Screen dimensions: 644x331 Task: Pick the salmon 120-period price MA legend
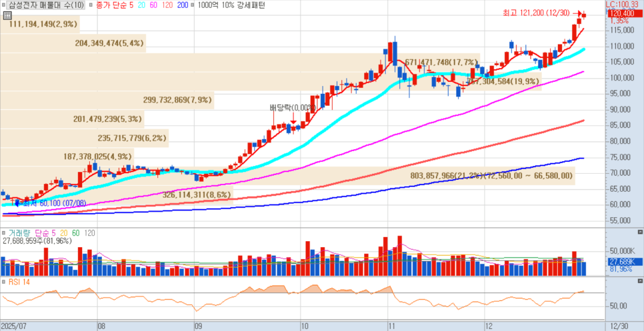pos(166,5)
